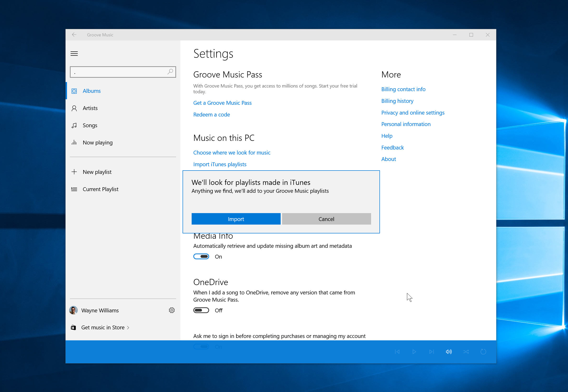This screenshot has width=568, height=392.
Task: Turn off the Media Info metadata toggle
Action: [201, 256]
